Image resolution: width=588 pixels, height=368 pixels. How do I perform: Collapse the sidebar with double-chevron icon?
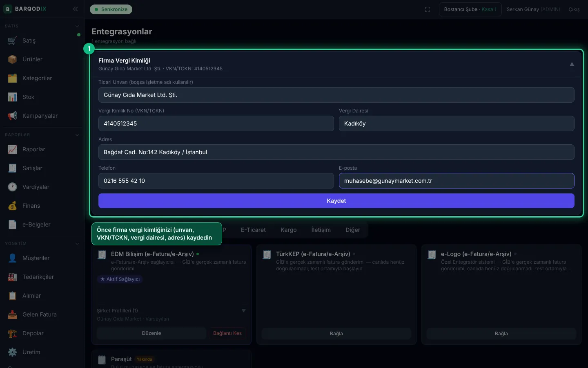[x=76, y=9]
